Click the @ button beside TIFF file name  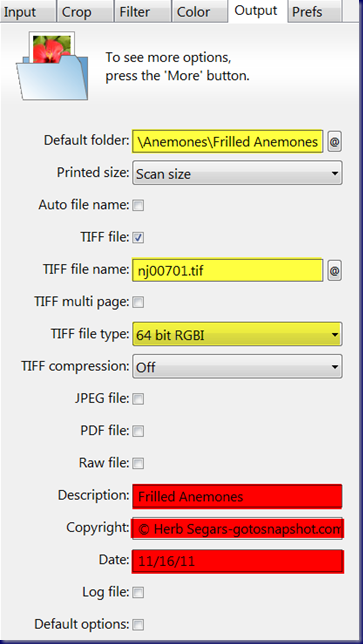point(335,271)
